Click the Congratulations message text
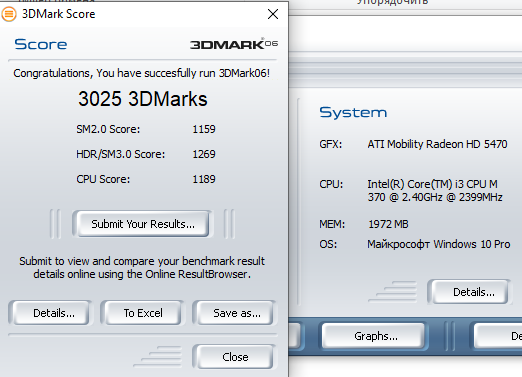The image size is (522, 377). point(142,73)
